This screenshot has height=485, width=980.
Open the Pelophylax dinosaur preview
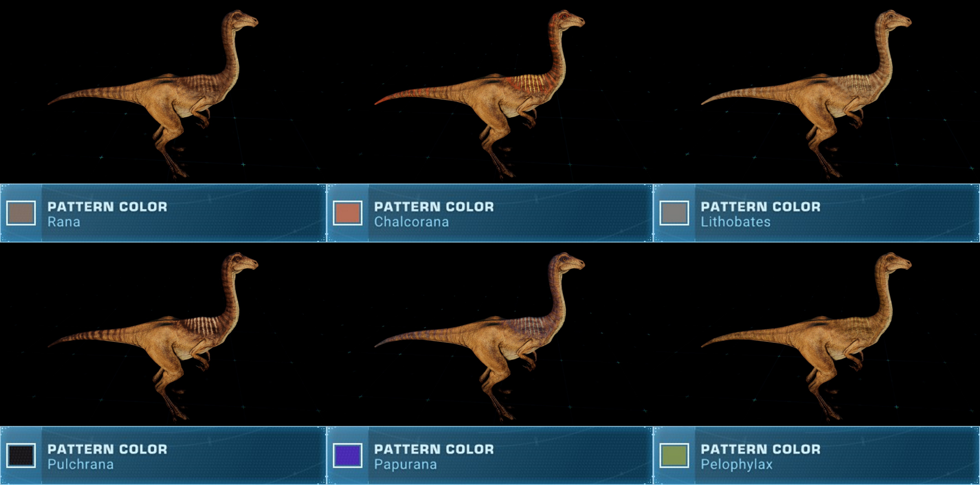(x=806, y=336)
